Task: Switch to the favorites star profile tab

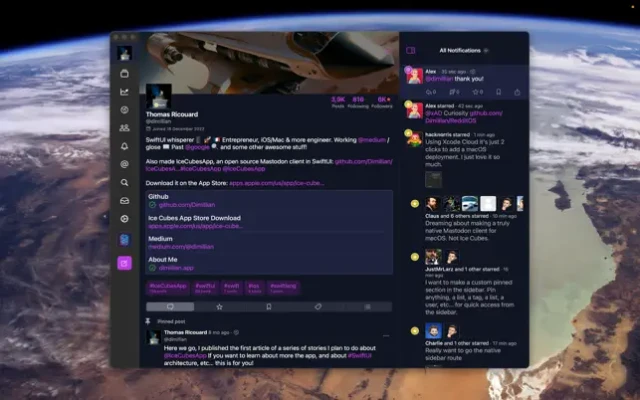Action: [219, 307]
